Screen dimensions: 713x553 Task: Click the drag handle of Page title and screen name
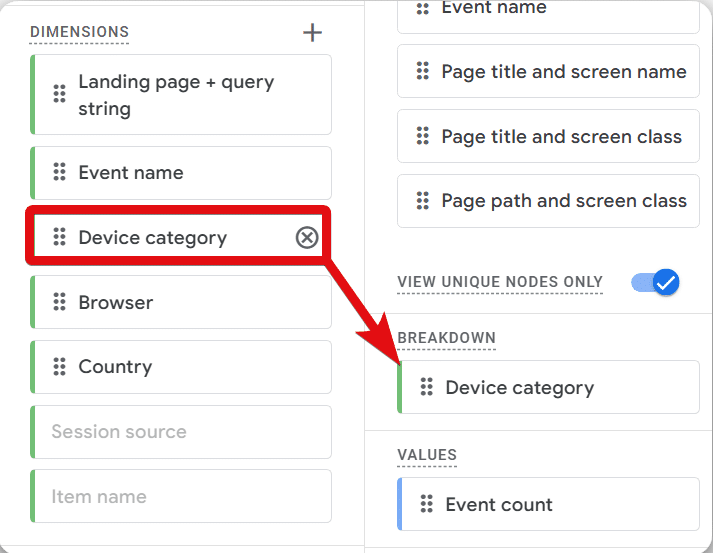pyautogui.click(x=423, y=71)
